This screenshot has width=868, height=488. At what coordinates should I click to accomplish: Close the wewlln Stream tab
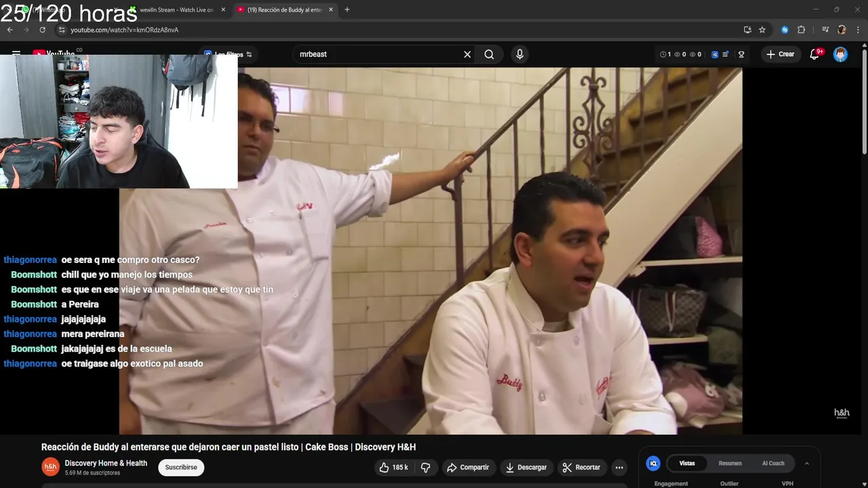tap(223, 10)
